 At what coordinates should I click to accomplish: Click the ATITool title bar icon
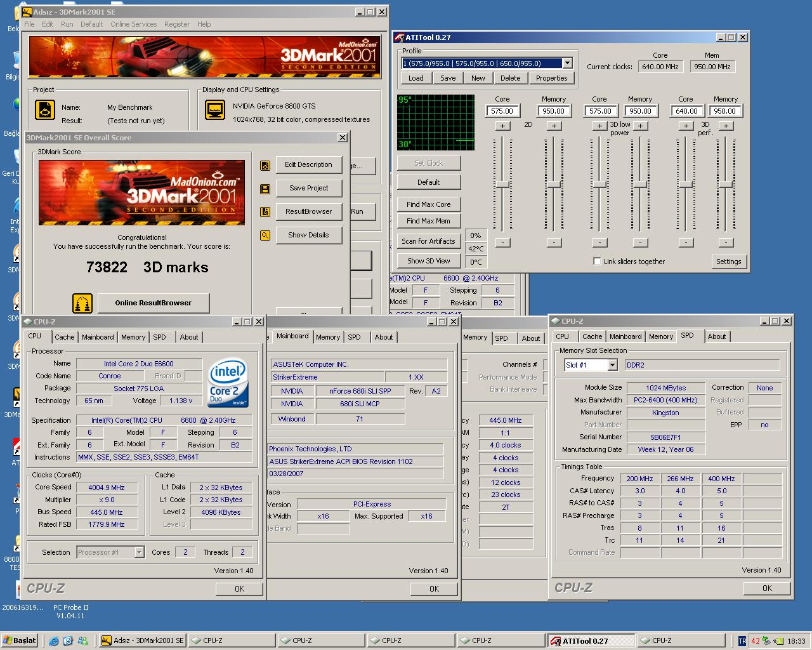coord(399,37)
